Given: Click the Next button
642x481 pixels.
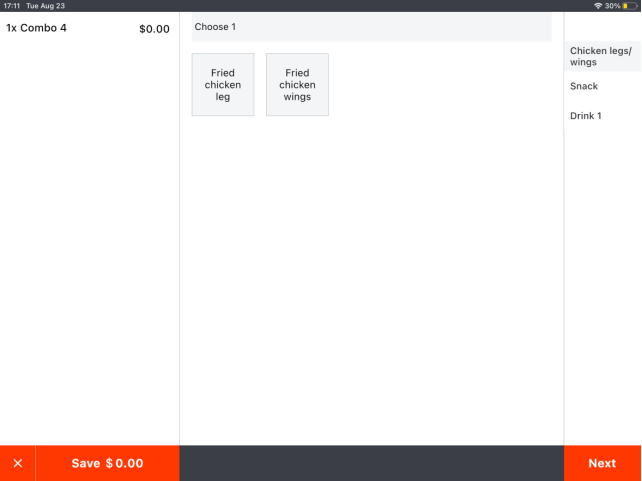Looking at the screenshot, I should point(602,463).
